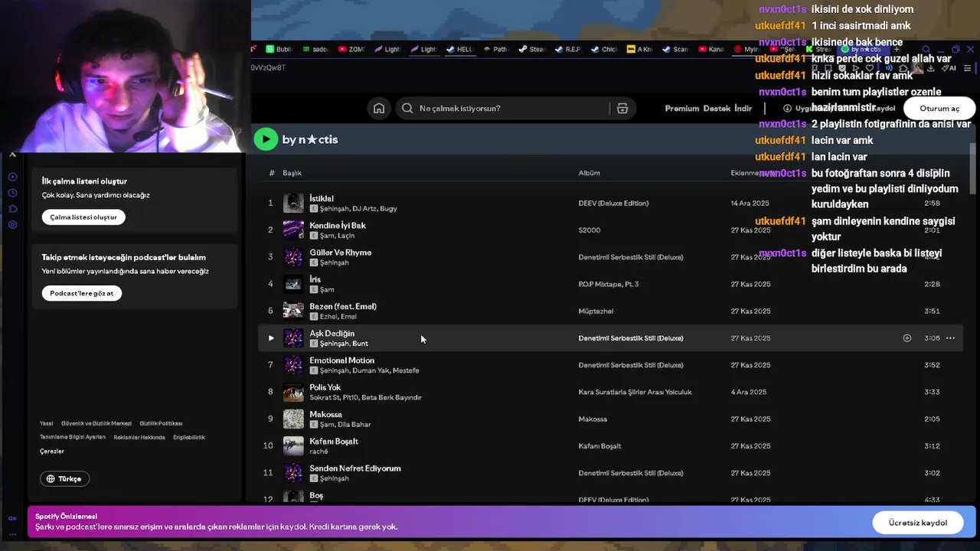Open extensions cube icon in Opera sidebar
Viewport: 980px width, 551px height.
click(x=12, y=209)
